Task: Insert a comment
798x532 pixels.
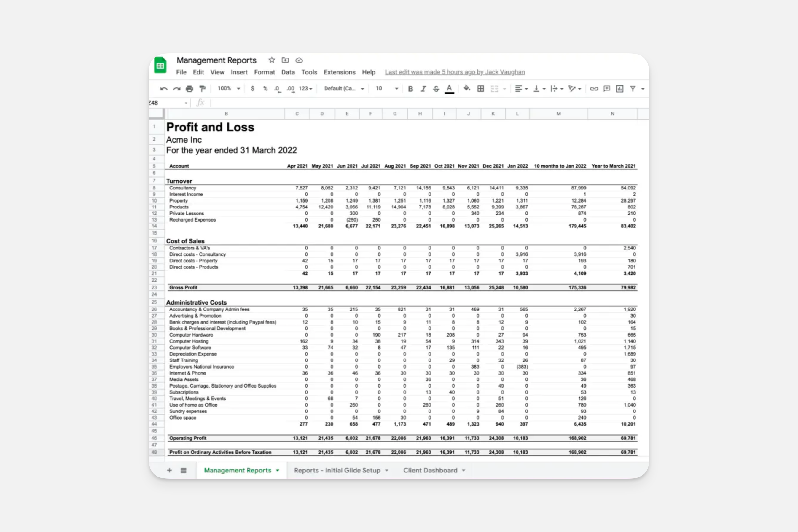Action: coord(607,89)
